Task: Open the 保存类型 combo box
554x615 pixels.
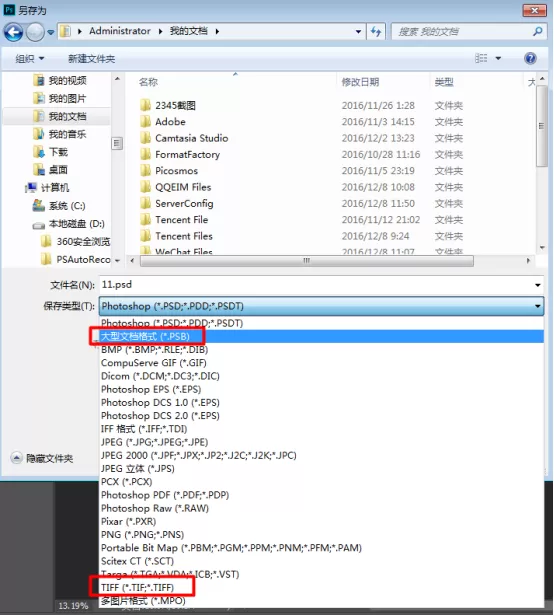Action: pyautogui.click(x=321, y=306)
